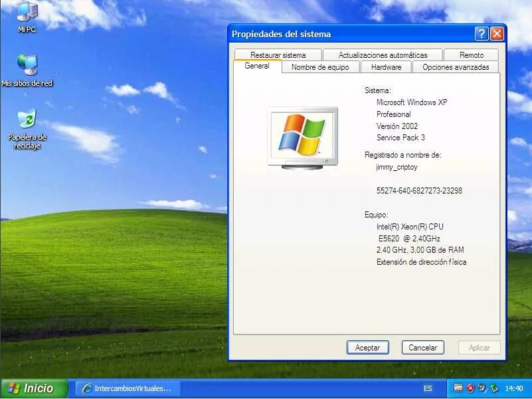The height and width of the screenshot is (399, 532).
Task: Click the Registrado a nombre de label
Action: (402, 155)
